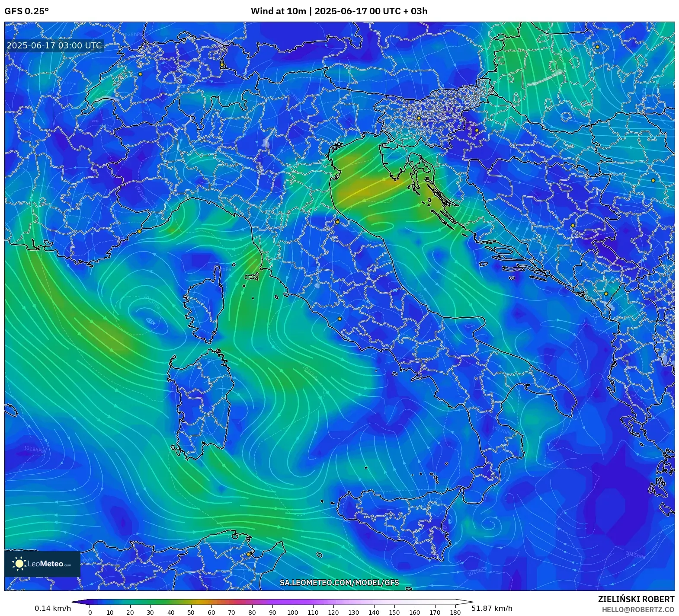This screenshot has height=616, width=679.
Task: Select the Monaco city marker on the Riviera
Action: click(139, 232)
